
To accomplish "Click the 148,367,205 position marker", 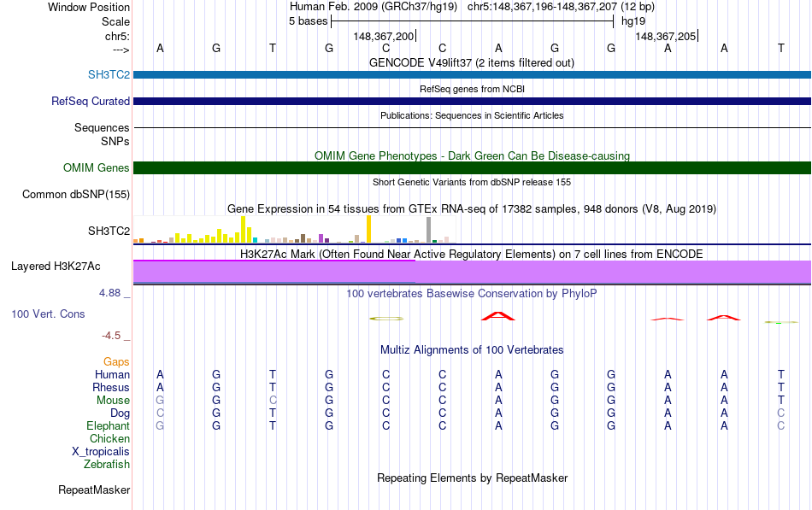I will (x=666, y=36).
